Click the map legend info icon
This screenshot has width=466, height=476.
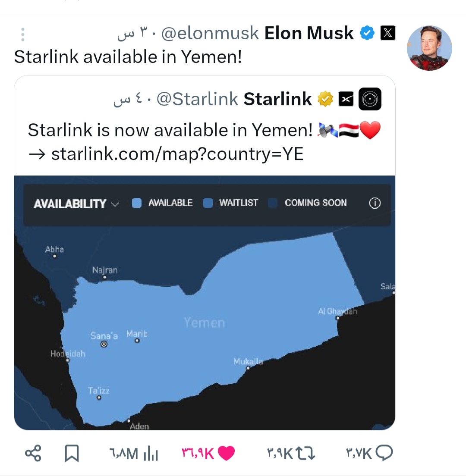375,203
